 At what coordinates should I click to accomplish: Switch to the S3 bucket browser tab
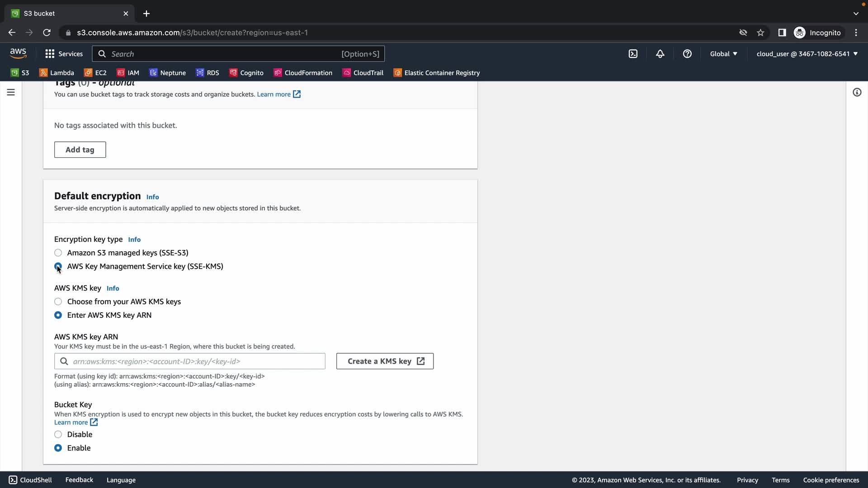pos(68,14)
